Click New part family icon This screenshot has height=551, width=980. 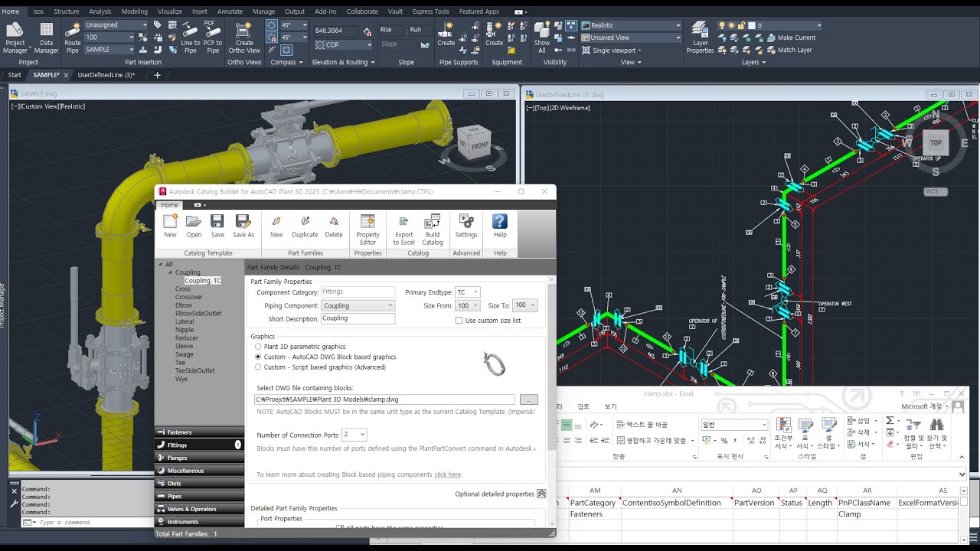(x=276, y=227)
